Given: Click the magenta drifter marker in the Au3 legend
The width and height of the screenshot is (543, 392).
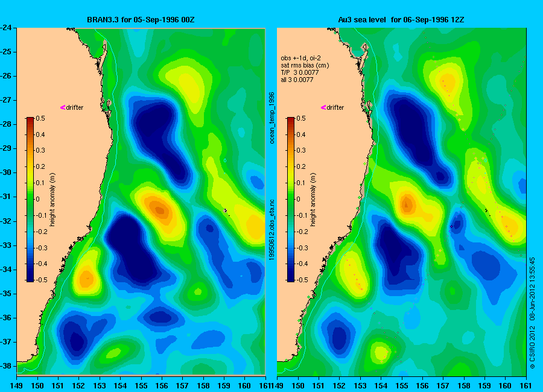Looking at the screenshot, I should tap(323, 107).
